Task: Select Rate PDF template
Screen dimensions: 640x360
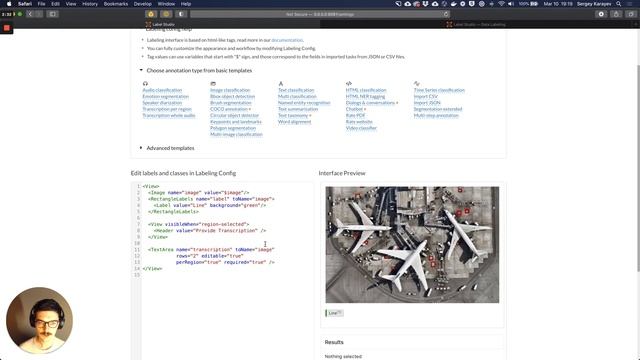Action: click(355, 116)
